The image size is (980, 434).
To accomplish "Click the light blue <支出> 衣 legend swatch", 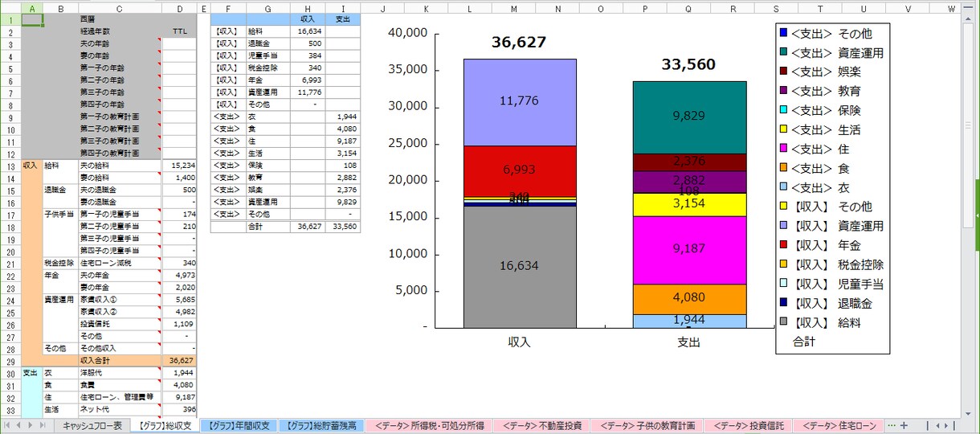I will pos(783,188).
